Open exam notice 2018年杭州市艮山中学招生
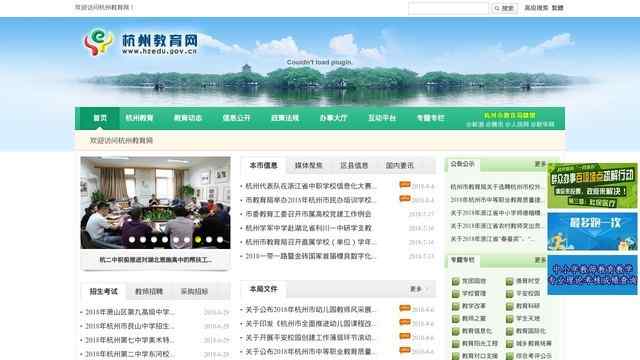The width and height of the screenshot is (640, 360). pos(130,326)
